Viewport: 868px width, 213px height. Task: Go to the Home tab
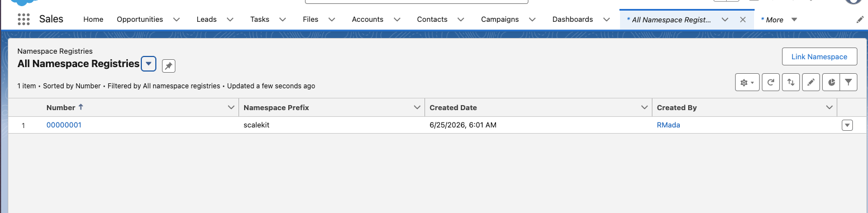click(x=93, y=20)
